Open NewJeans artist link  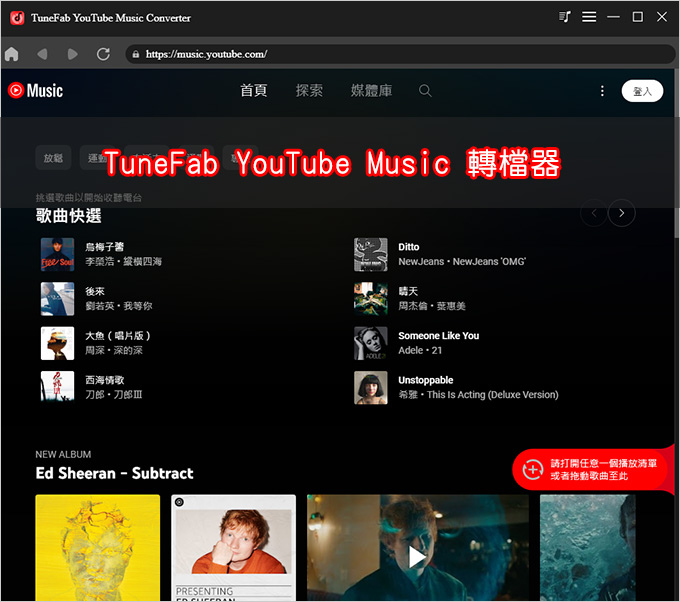click(421, 262)
